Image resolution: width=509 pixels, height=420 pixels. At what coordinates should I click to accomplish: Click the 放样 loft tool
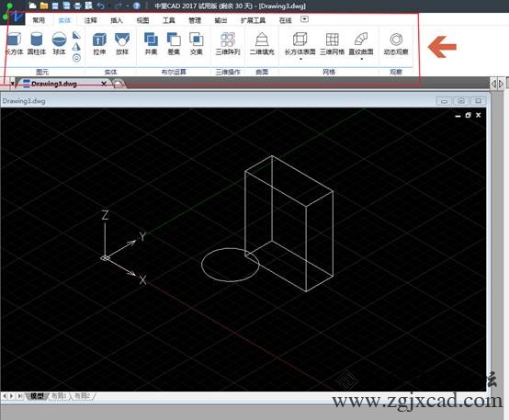(122, 44)
